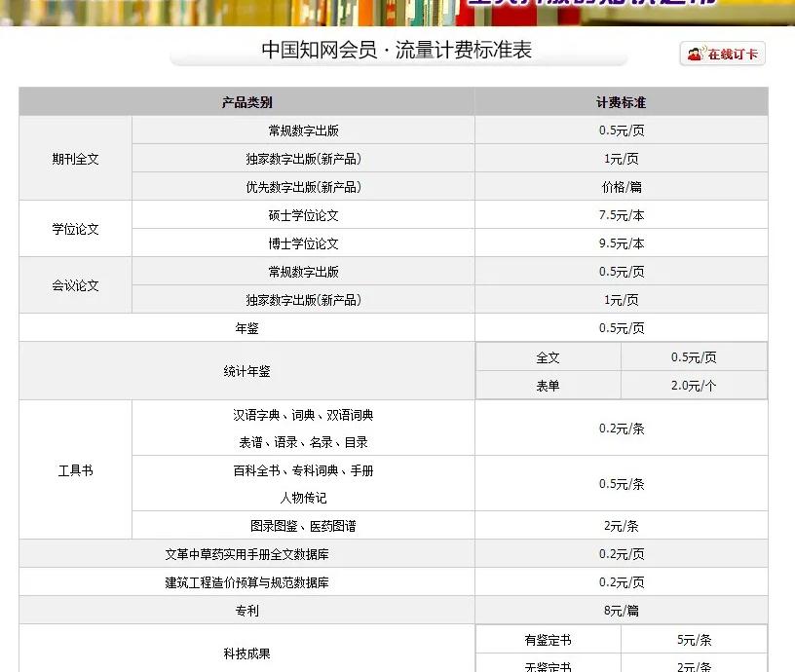Click 0.2元/页 price for 文革中草药 database

622,554
